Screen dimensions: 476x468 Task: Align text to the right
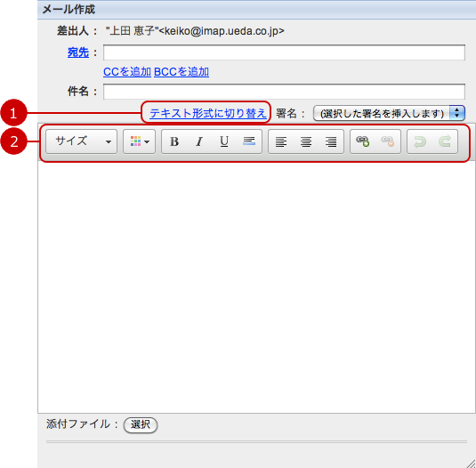tap(331, 141)
